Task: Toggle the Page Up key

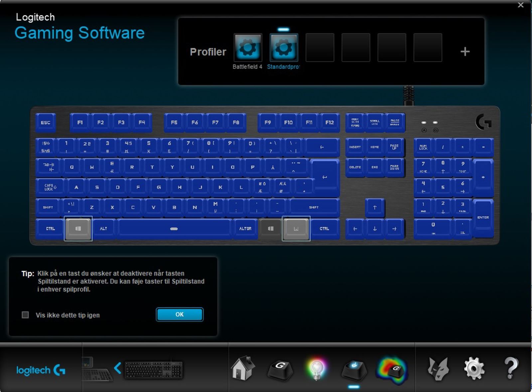Action: [395, 147]
